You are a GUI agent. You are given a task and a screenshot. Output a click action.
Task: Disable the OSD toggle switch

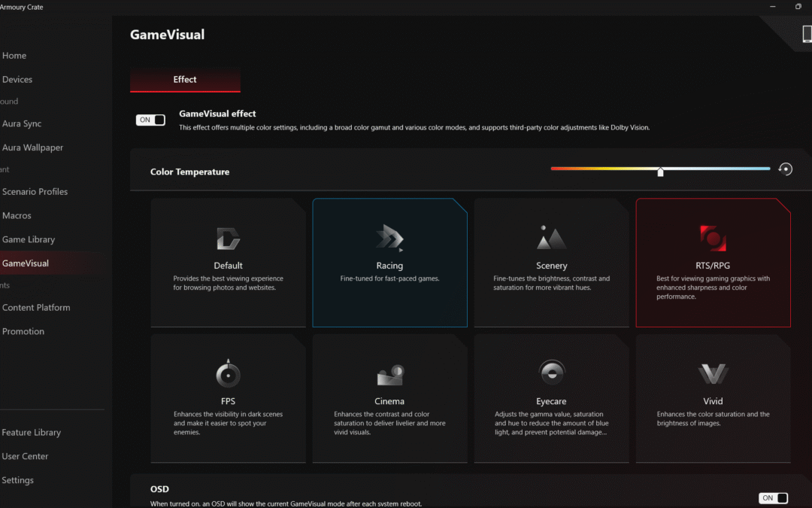click(x=773, y=497)
